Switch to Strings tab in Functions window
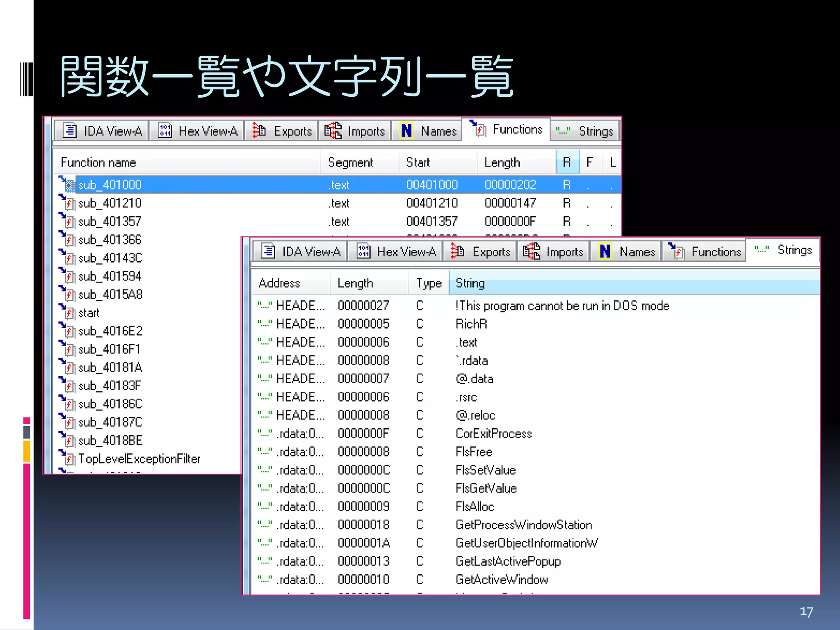Screen dimensions: 840x630 tap(584, 131)
